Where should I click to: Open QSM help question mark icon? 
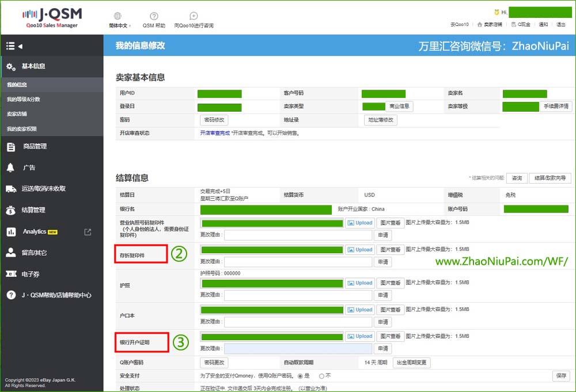[154, 16]
